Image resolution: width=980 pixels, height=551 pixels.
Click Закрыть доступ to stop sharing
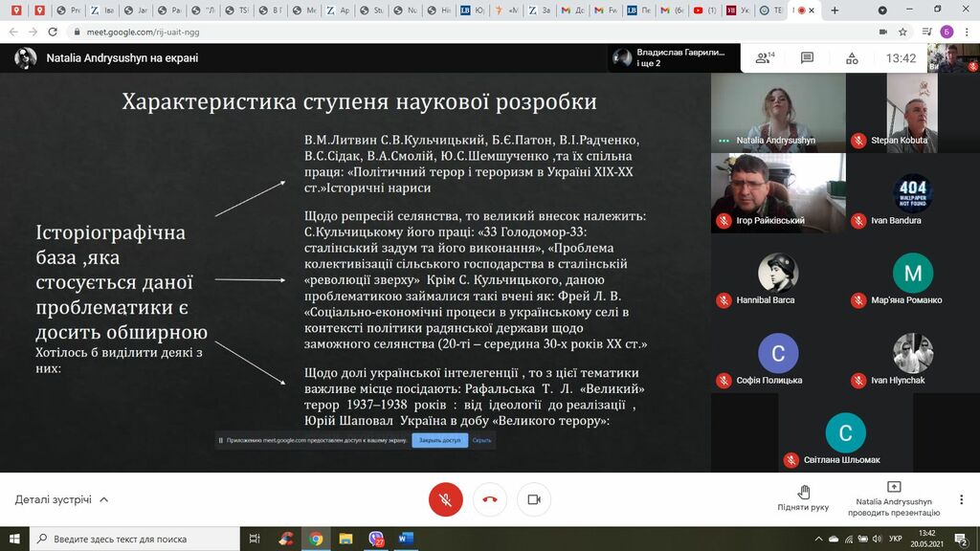pos(439,441)
